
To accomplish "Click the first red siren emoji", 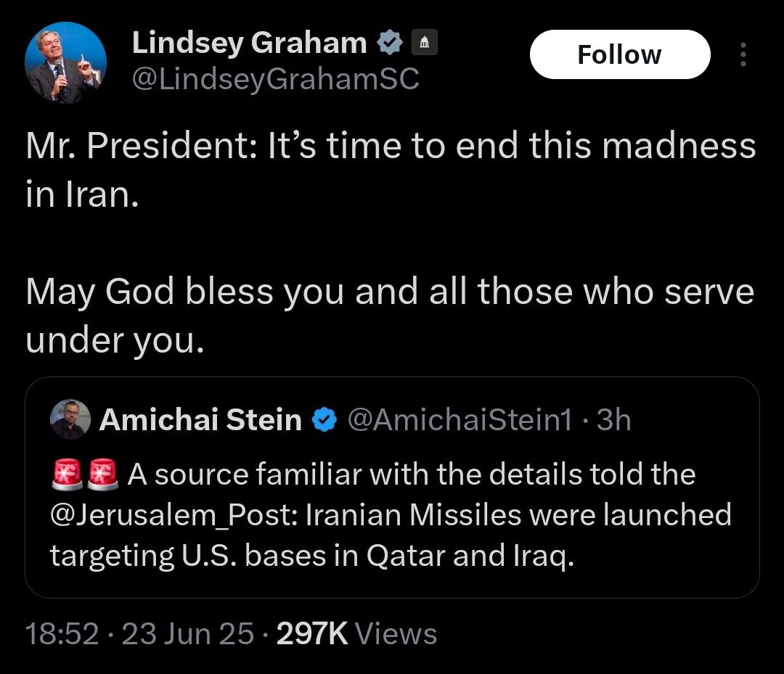I will pos(68,474).
